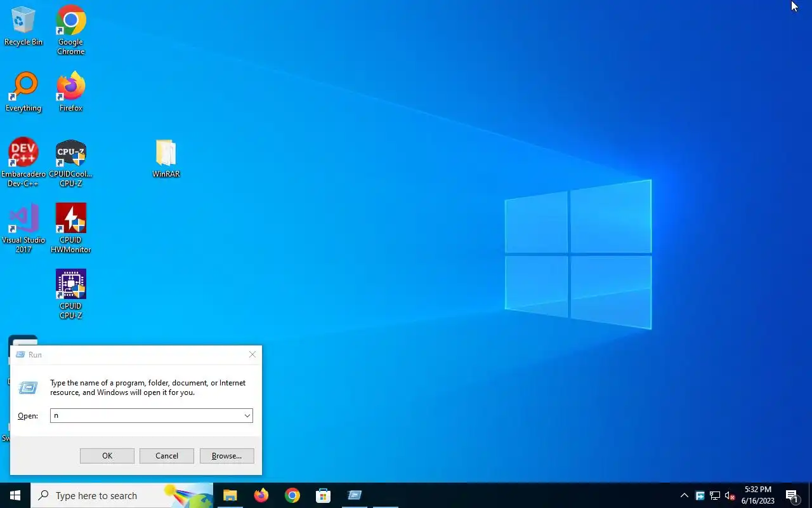
Task: Select the Embarcadero Dev-C++ desktop icon
Action: click(x=23, y=163)
